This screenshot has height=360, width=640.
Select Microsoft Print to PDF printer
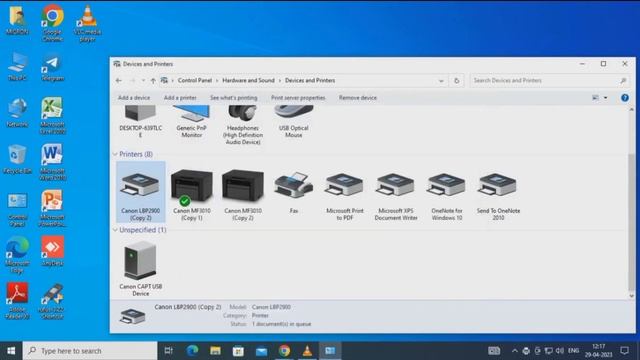coord(345,192)
